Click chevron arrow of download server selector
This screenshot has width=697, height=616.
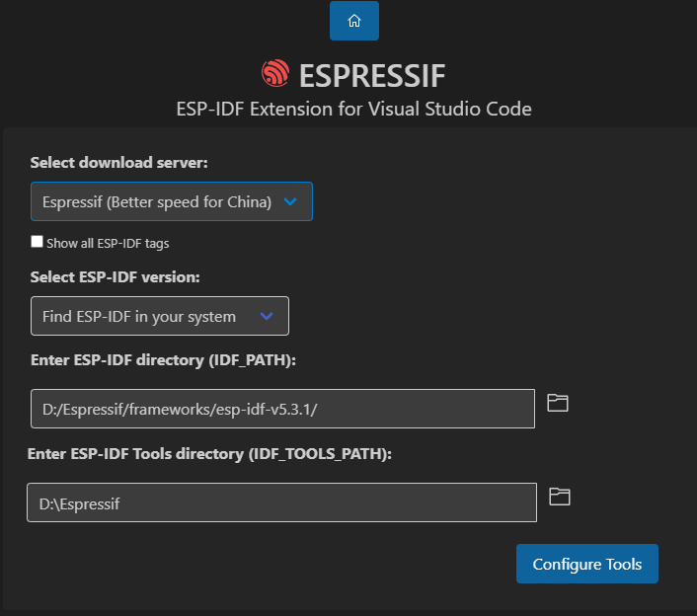(290, 201)
